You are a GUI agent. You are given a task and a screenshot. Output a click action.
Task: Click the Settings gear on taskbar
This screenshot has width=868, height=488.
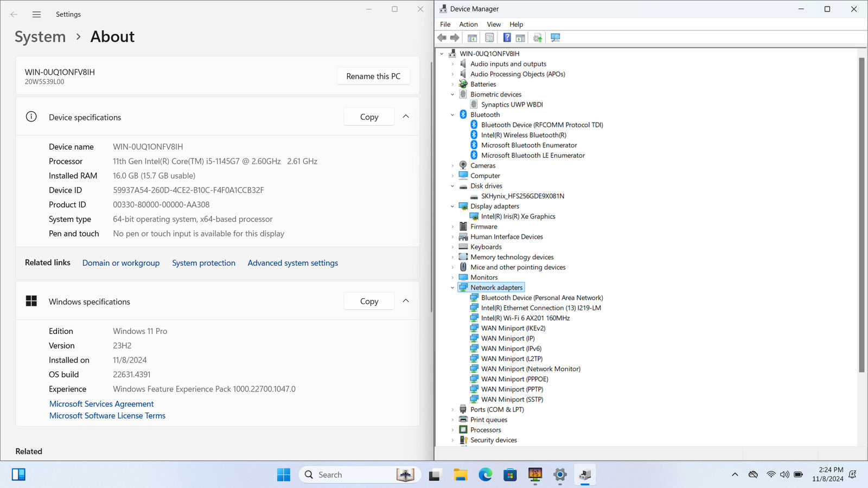560,475
